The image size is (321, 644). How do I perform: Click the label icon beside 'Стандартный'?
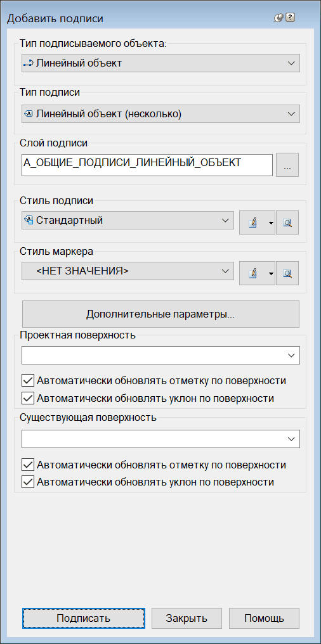point(29,220)
